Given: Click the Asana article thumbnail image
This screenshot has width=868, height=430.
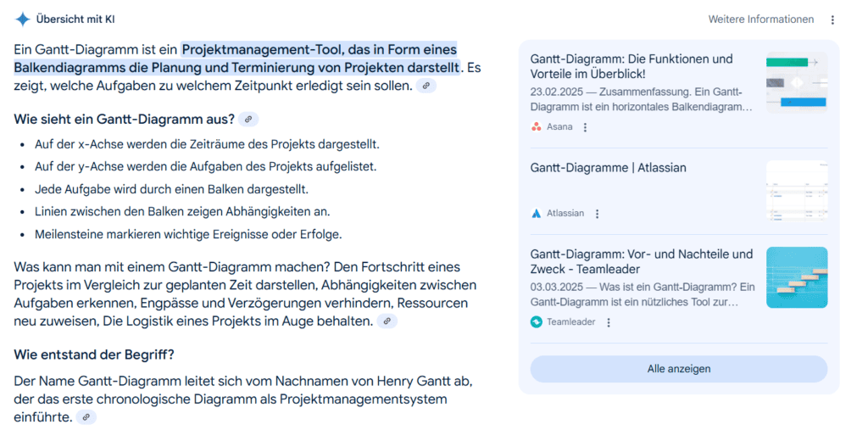Looking at the screenshot, I should (796, 83).
